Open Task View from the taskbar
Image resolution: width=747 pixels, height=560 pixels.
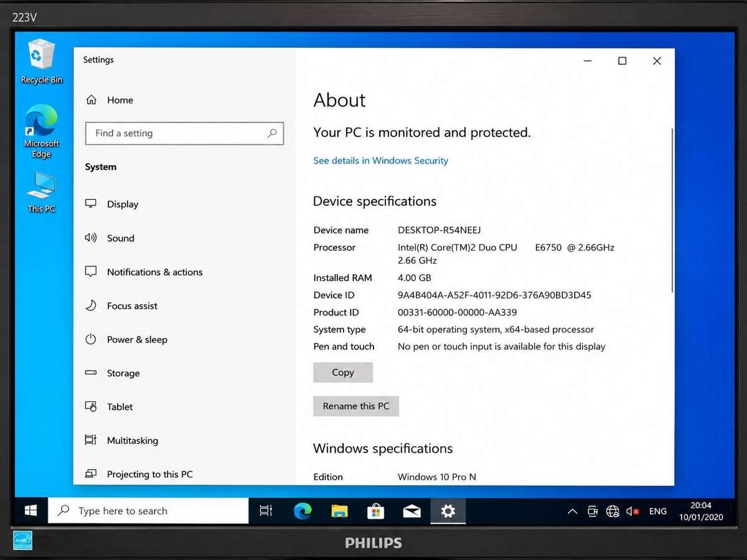[266, 511]
